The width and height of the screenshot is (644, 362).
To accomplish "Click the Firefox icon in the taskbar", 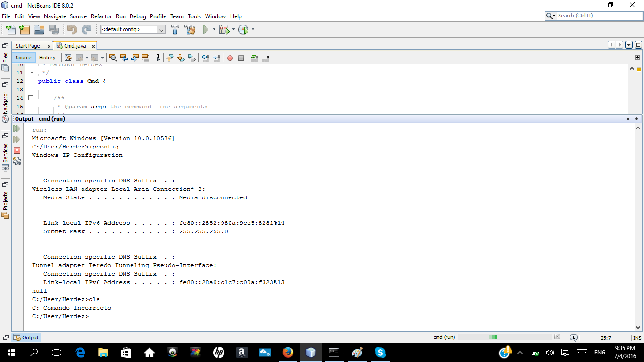I will (288, 353).
